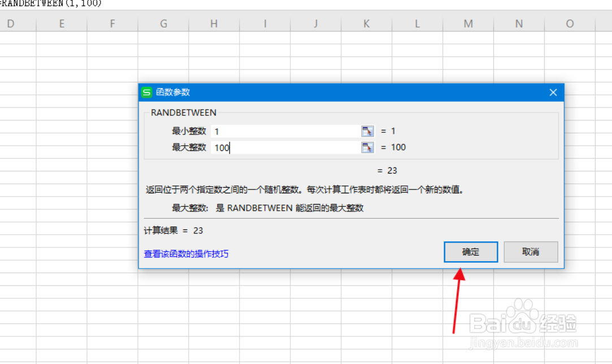
Task: Click inside the 最大整数 input field
Action: click(x=283, y=148)
